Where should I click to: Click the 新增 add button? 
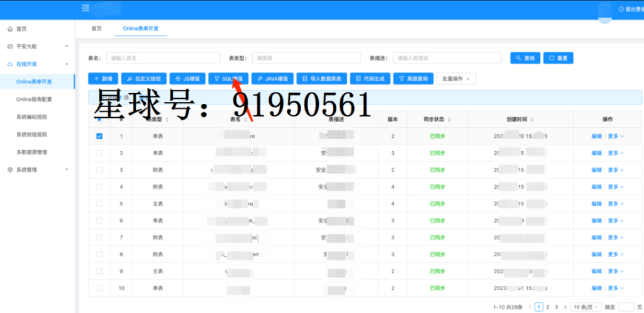coord(103,79)
